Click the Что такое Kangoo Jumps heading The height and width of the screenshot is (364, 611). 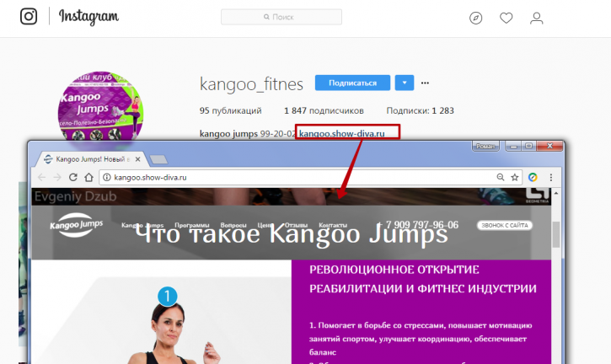pos(292,234)
